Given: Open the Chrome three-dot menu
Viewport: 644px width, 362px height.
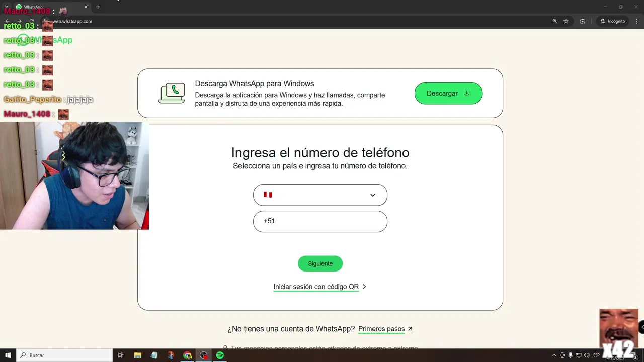Looking at the screenshot, I should coord(637,21).
